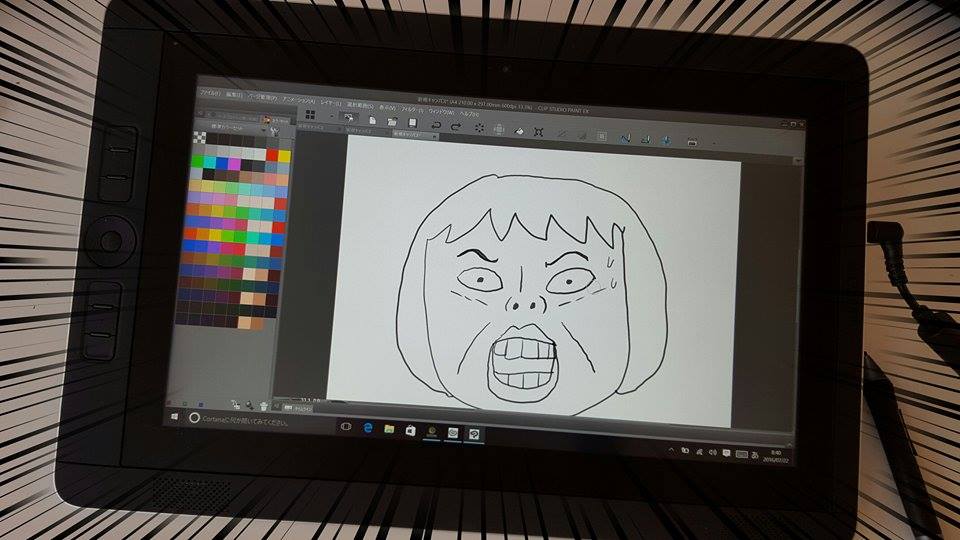Click the Cortana circle icon
Screen dimensions: 960x540
(x=194, y=418)
